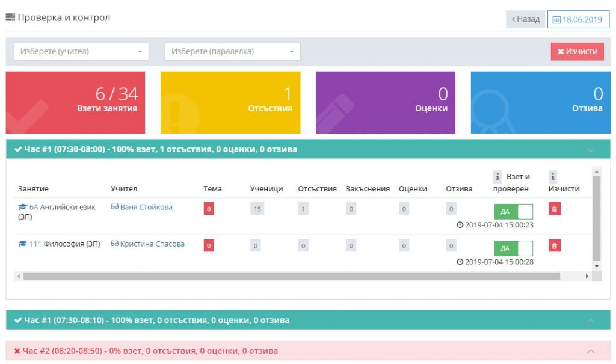
Task: Click the Ученици column header
Action: 266,189
